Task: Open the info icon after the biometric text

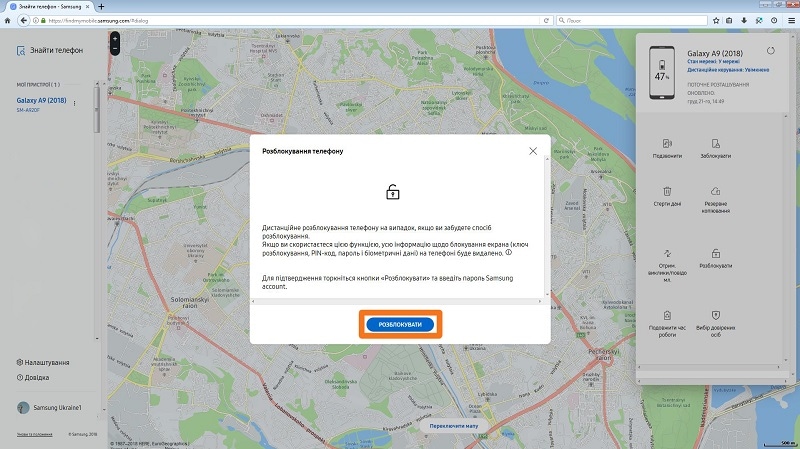Action: [x=509, y=252]
